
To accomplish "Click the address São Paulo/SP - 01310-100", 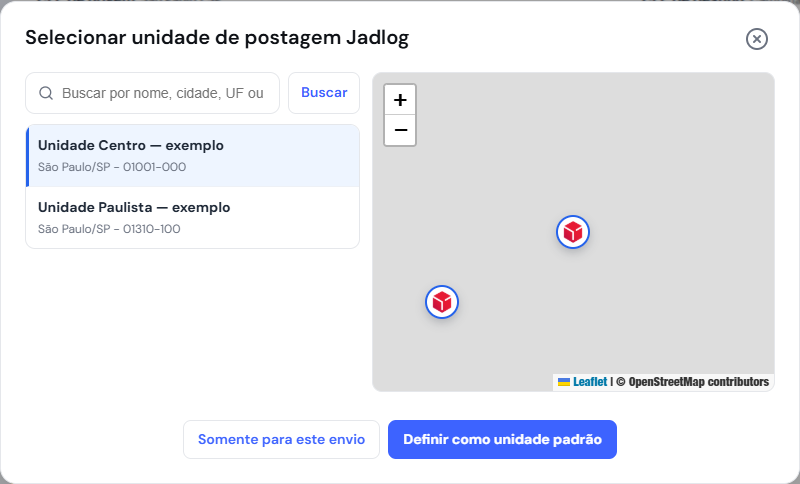I will point(109,229).
